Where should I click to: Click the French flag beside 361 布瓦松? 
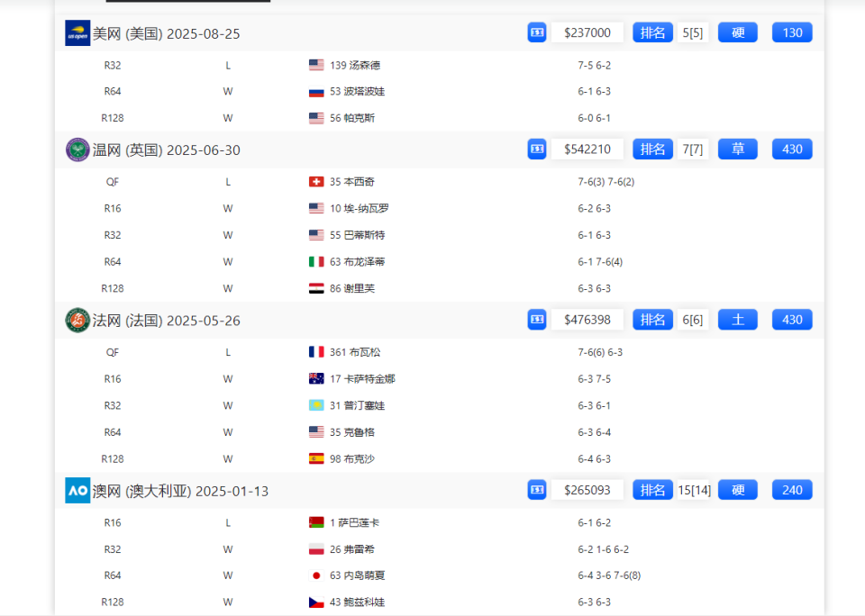pos(316,352)
